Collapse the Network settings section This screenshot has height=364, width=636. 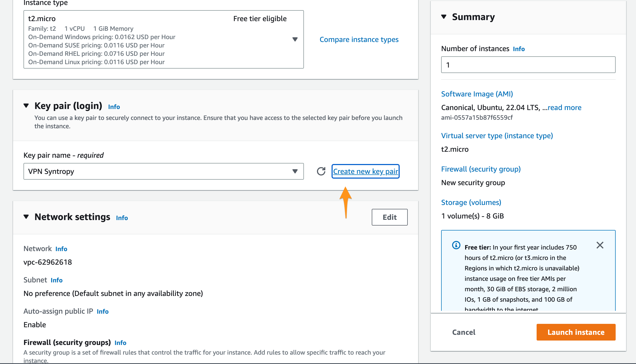point(26,217)
